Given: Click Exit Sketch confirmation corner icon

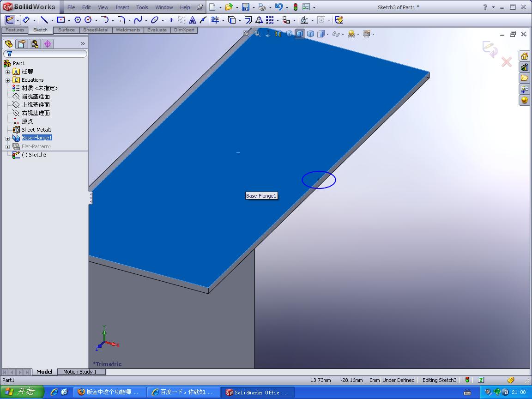Looking at the screenshot, I should [x=490, y=49].
